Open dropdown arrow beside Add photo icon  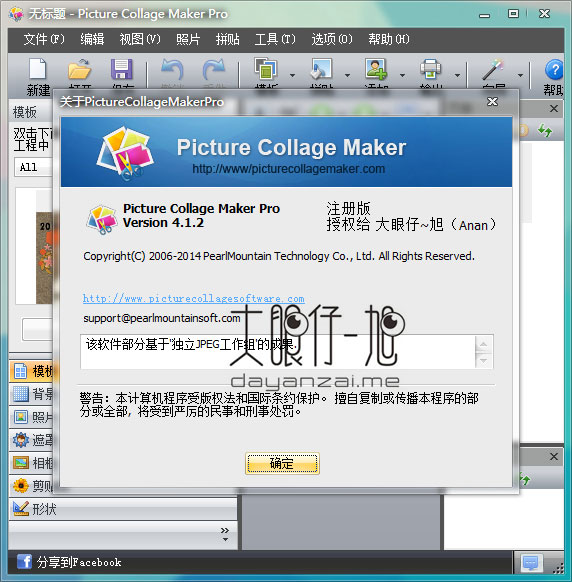tap(402, 75)
